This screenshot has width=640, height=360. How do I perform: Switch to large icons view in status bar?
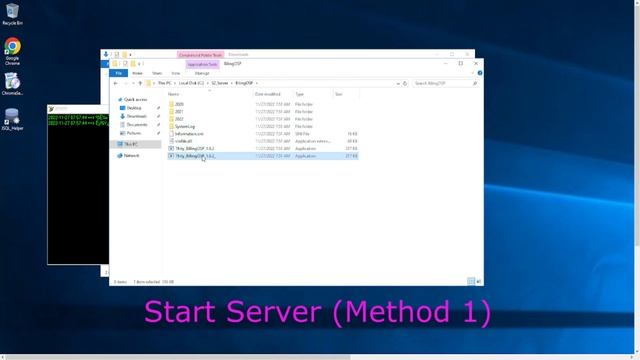[x=478, y=281]
